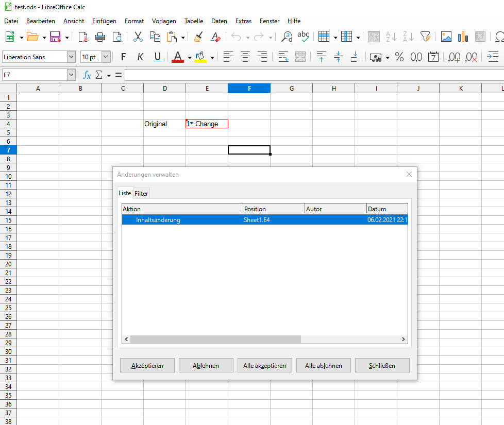This screenshot has height=425, width=504.
Task: Switch to the Filter tab
Action: click(x=141, y=193)
